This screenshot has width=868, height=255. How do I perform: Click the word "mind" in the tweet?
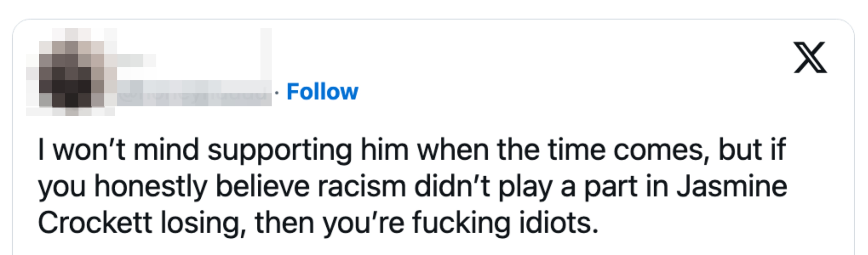click(x=166, y=150)
